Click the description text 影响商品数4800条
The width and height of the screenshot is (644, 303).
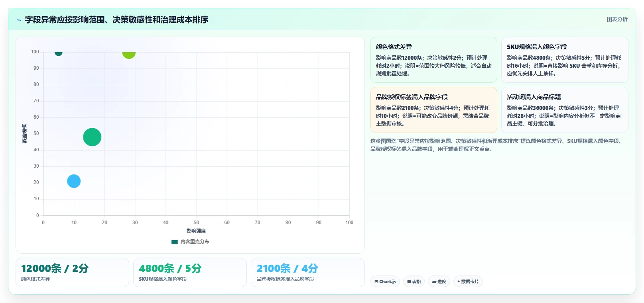(564, 66)
